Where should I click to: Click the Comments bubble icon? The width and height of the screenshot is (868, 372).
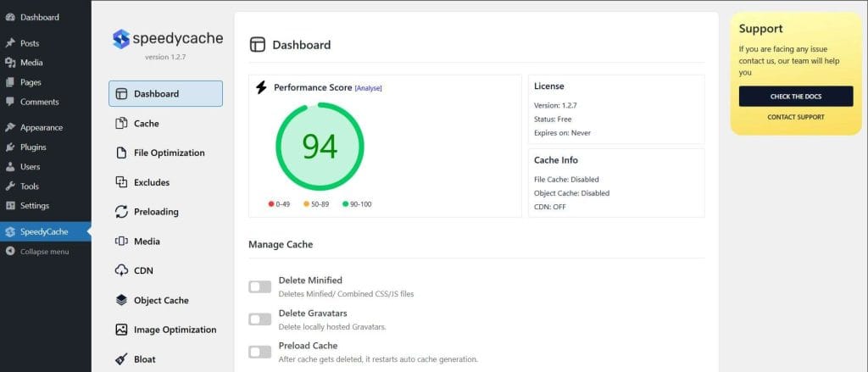pyautogui.click(x=10, y=102)
